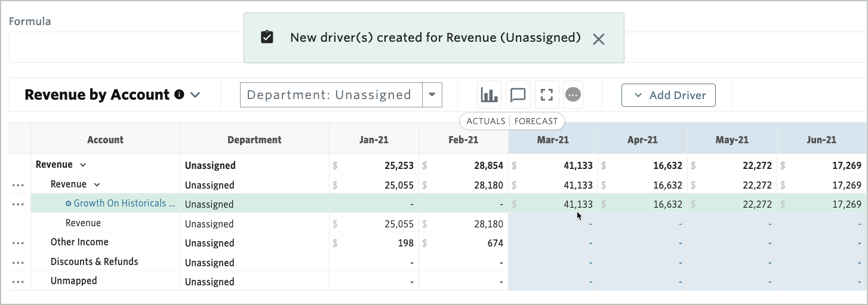This screenshot has width=868, height=305.
Task: Dismiss the new driver created notification
Action: (599, 39)
